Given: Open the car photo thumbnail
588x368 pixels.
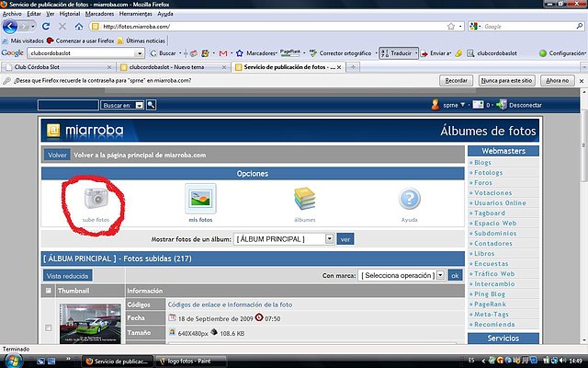Looking at the screenshot, I should (90, 324).
